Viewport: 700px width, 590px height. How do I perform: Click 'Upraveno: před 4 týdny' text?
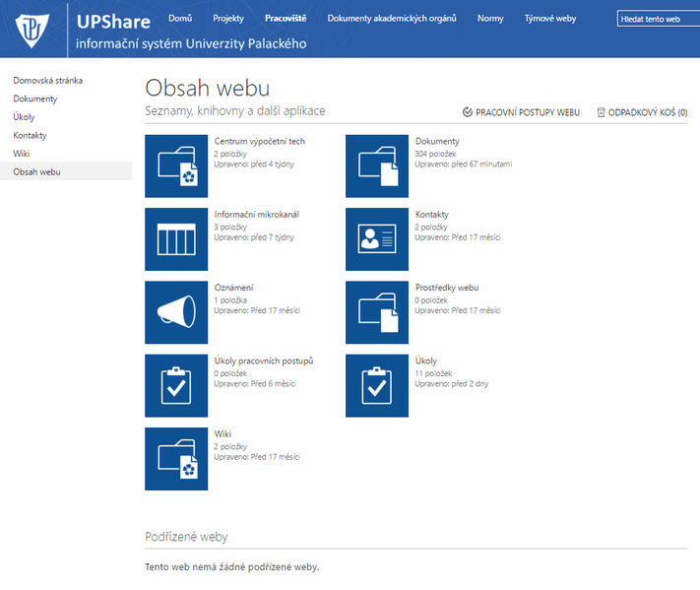[254, 164]
